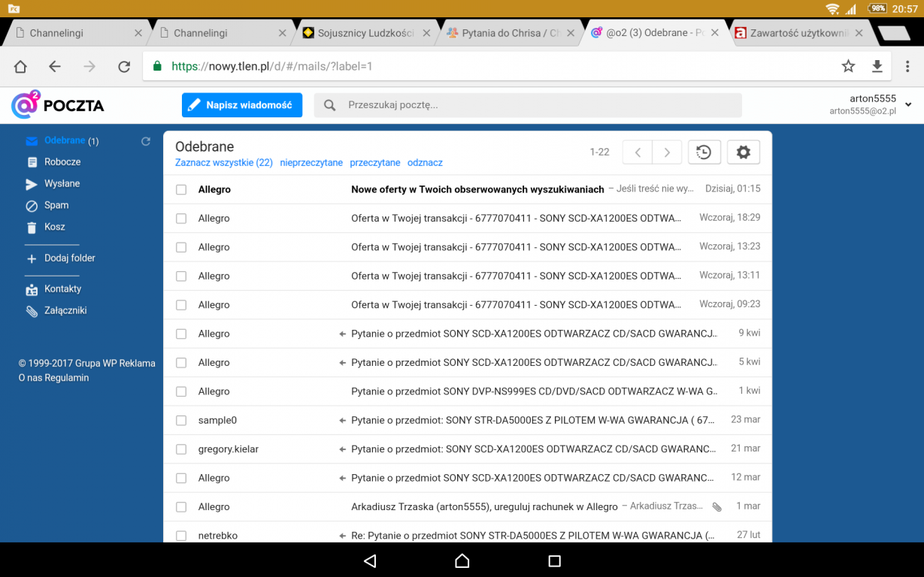Click the odznacz link
This screenshot has width=924, height=577.
[x=425, y=162]
